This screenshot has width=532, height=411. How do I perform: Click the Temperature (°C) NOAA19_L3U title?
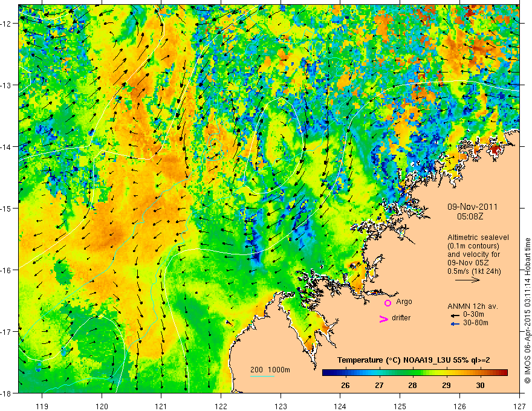[414, 360]
